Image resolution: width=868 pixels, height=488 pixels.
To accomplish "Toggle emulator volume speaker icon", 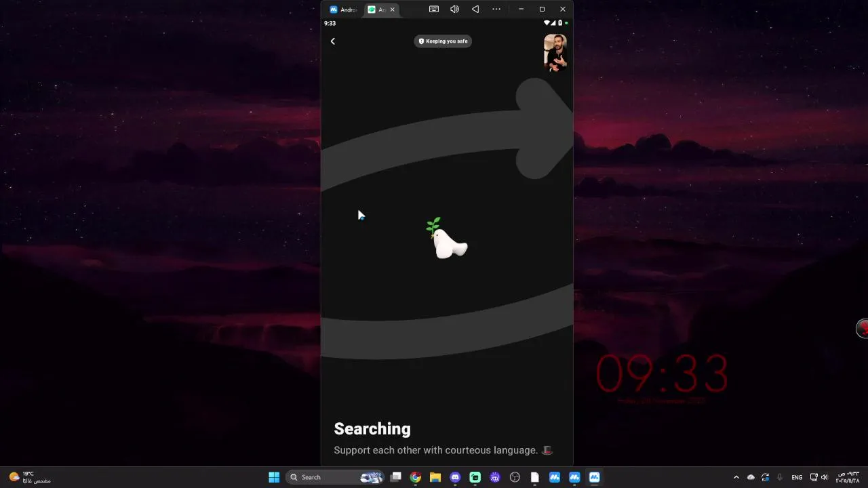I will click(454, 9).
